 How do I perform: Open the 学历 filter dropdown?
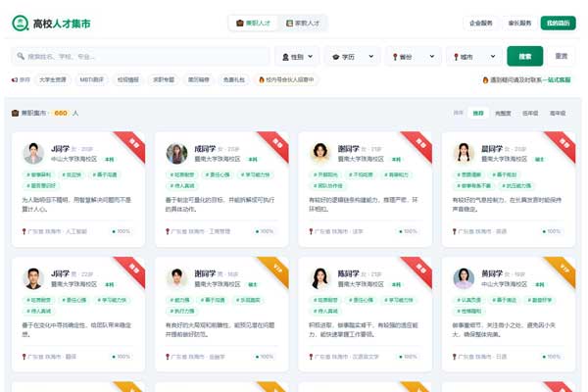[353, 57]
